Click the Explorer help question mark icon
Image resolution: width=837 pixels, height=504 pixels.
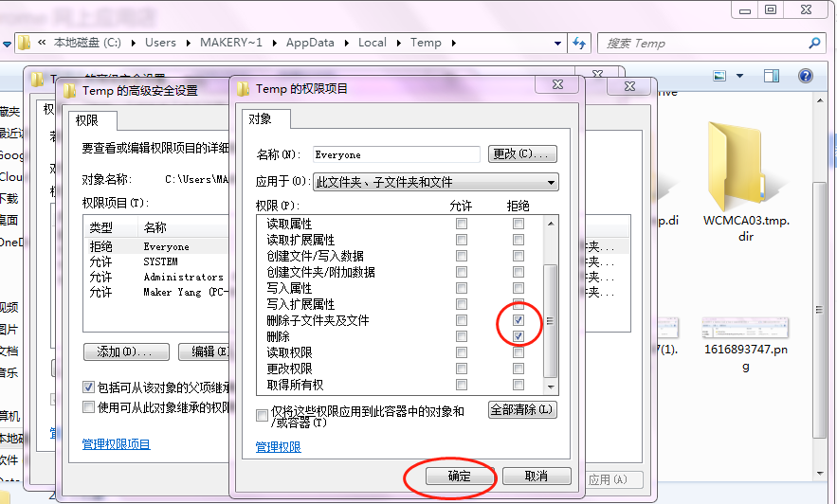[806, 76]
